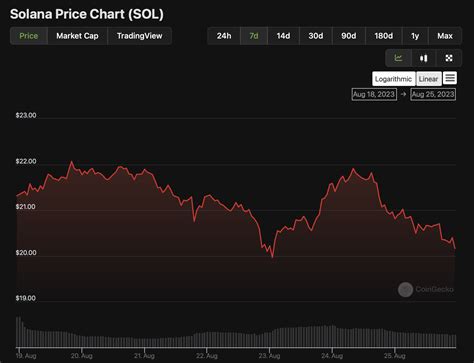Choose the 14d time range
Image resolution: width=474 pixels, height=363 pixels.
283,36
